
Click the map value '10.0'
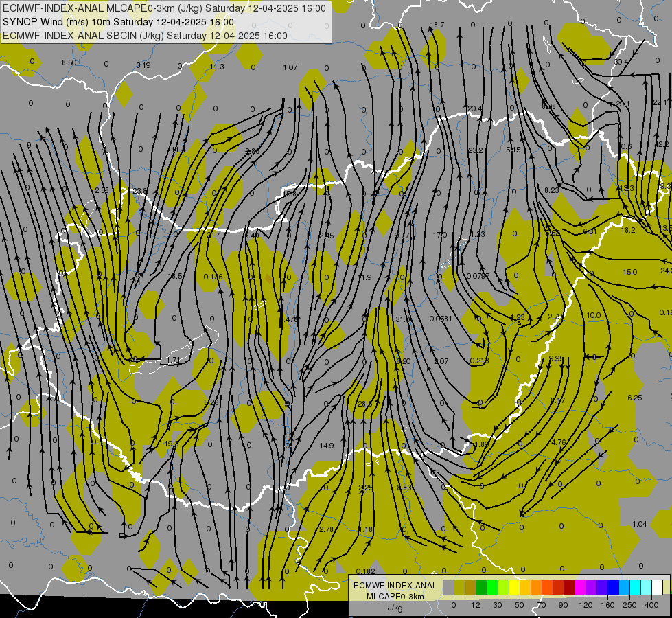coord(593,315)
